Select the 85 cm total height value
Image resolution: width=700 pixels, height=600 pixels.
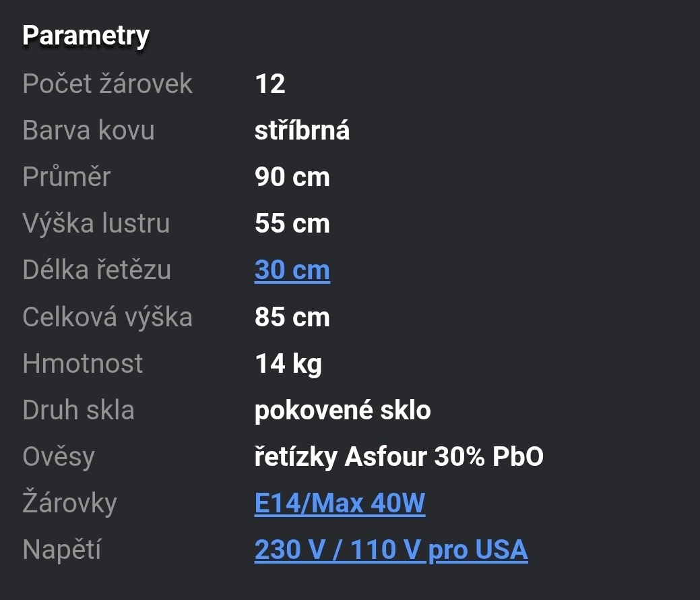[292, 317]
